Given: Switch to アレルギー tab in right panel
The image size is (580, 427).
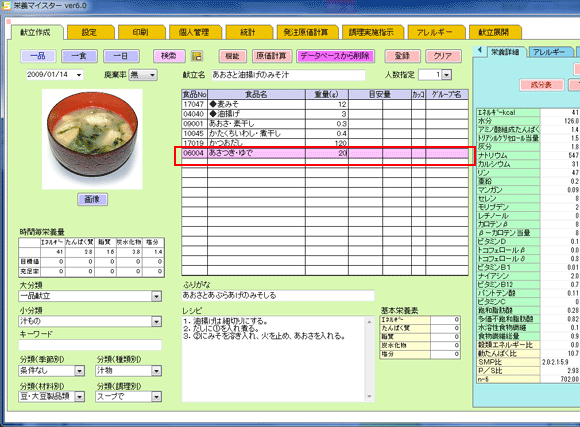Looking at the screenshot, I should tap(549, 52).
